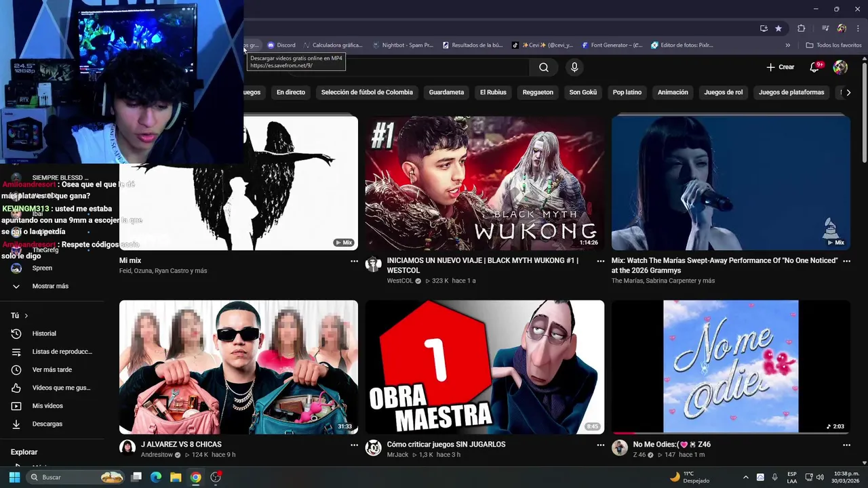
Task: Select the Animación chip
Action: point(673,92)
